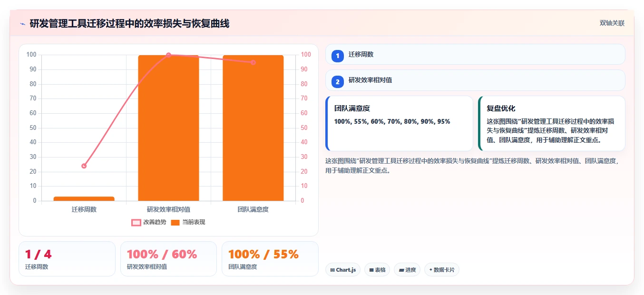Click the lightning icon beside the title
Viewport: 644px width, 295px height.
(x=23, y=24)
